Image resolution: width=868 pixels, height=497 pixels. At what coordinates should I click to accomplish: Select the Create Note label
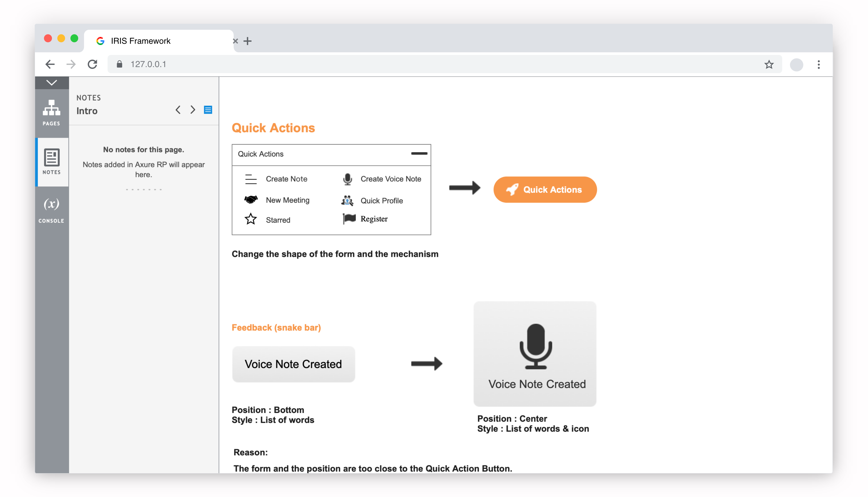(287, 179)
